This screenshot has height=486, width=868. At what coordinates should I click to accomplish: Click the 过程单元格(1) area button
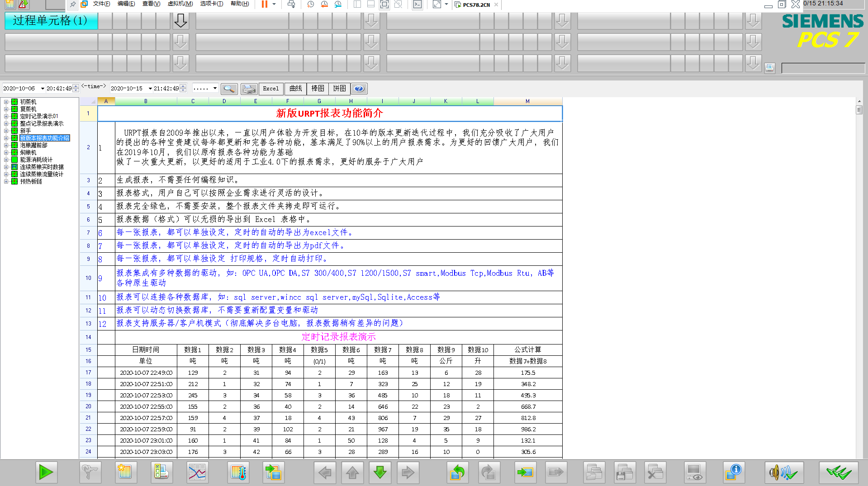click(x=51, y=21)
